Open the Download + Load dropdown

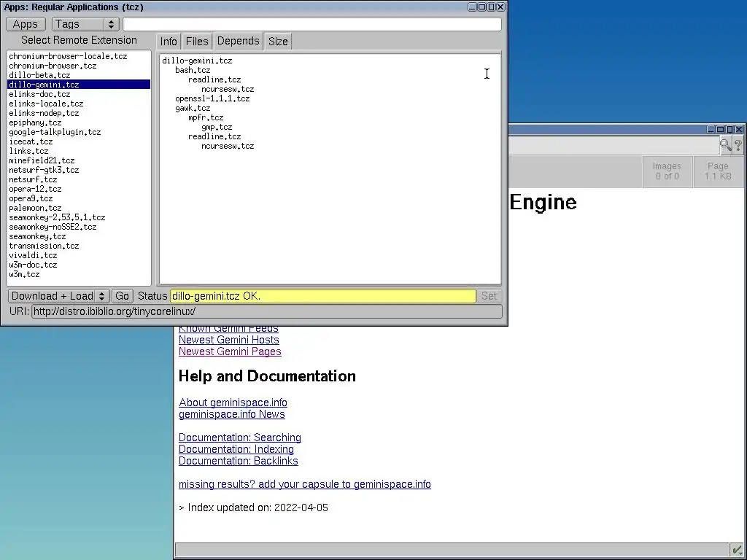58,296
